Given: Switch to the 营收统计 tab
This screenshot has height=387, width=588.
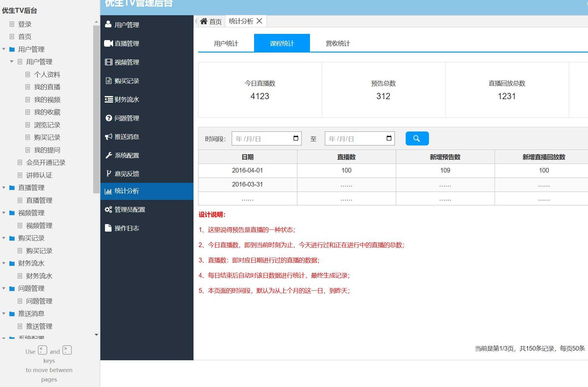Looking at the screenshot, I should [x=337, y=43].
